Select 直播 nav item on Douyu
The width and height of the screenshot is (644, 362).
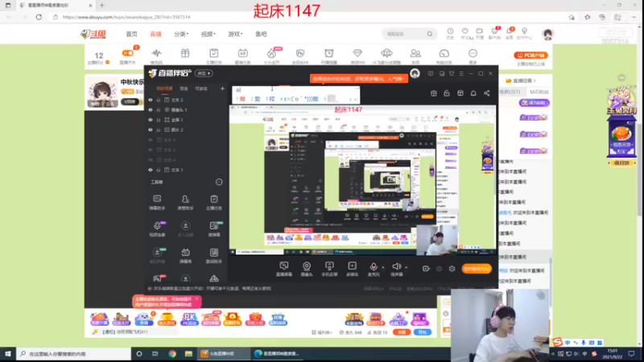[155, 34]
